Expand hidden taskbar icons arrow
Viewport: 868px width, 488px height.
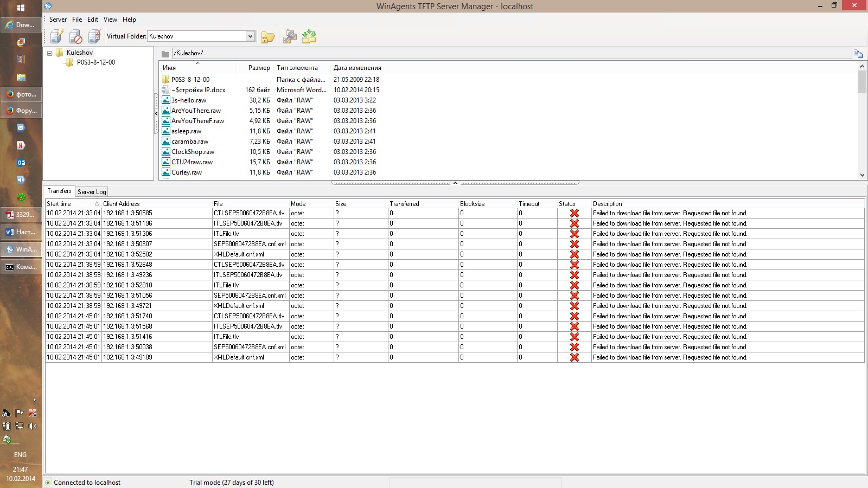35,400
